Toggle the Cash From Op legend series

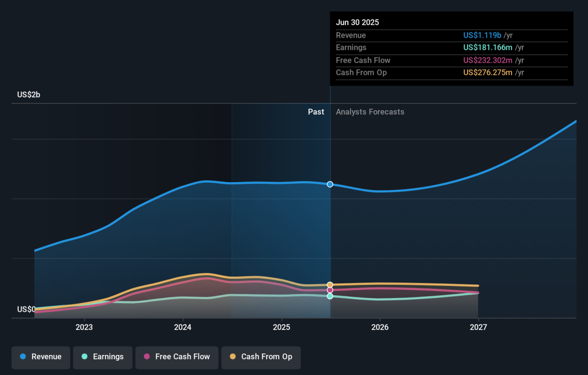[261, 357]
